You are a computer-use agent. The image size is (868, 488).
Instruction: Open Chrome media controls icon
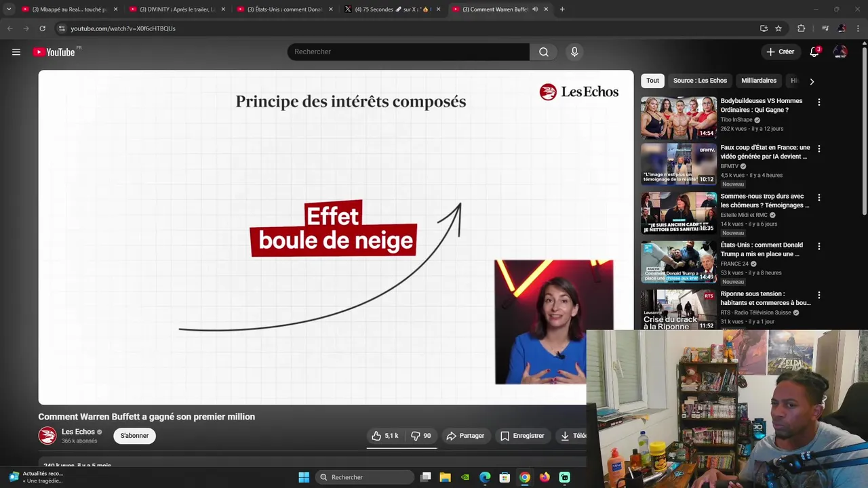[x=825, y=28]
